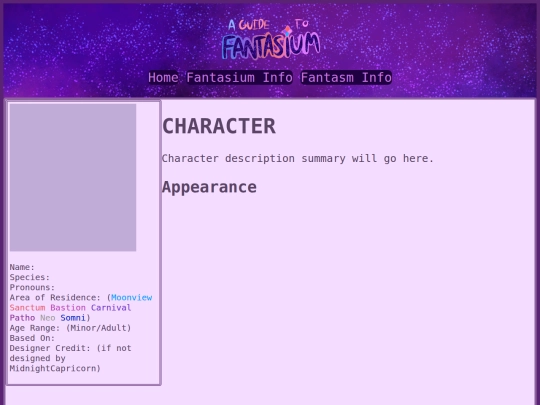Click the CHARACTER page heading
Image resolution: width=540 pixels, height=405 pixels.
(219, 126)
